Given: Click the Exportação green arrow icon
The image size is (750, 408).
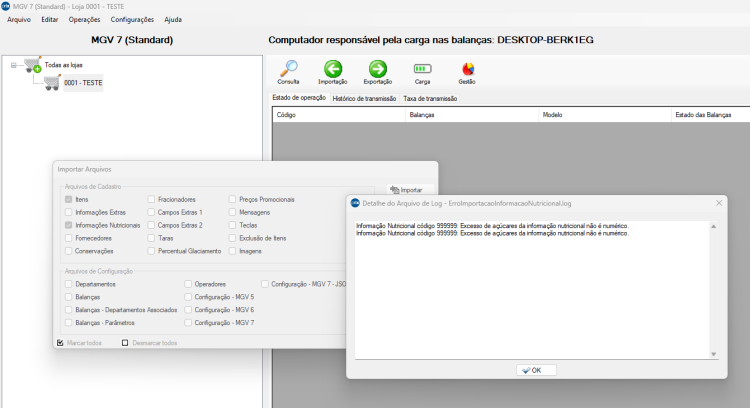Looking at the screenshot, I should 378,69.
